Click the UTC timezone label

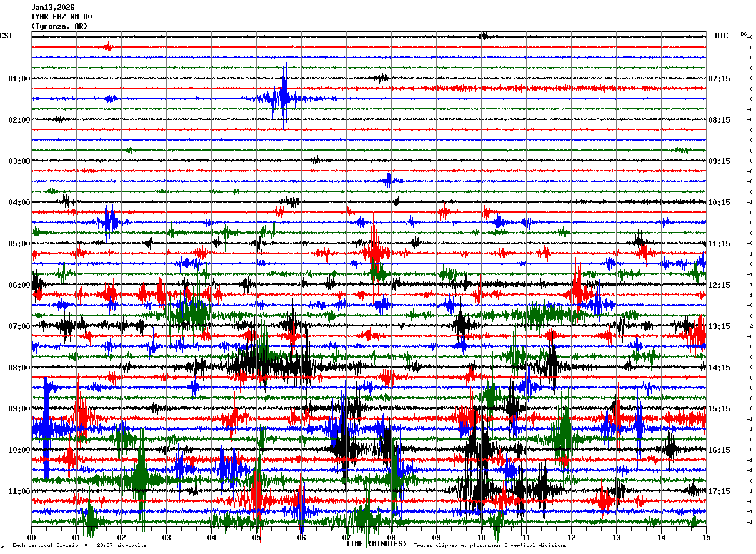point(721,36)
